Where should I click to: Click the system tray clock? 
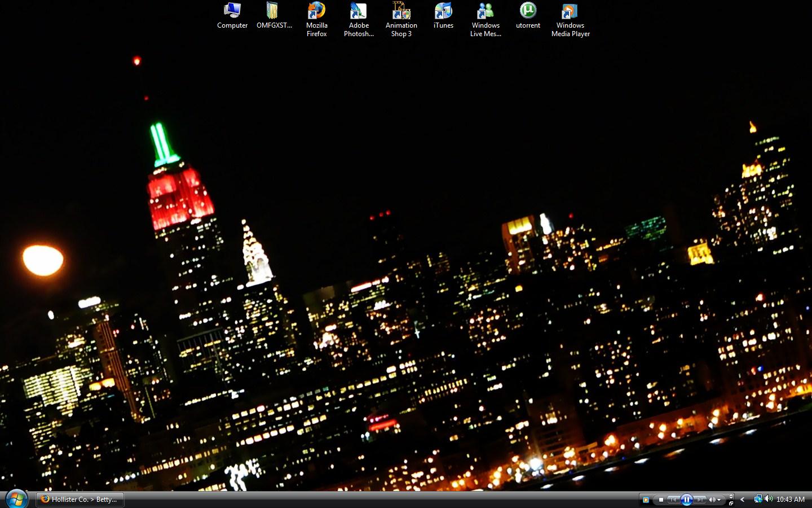(790, 500)
